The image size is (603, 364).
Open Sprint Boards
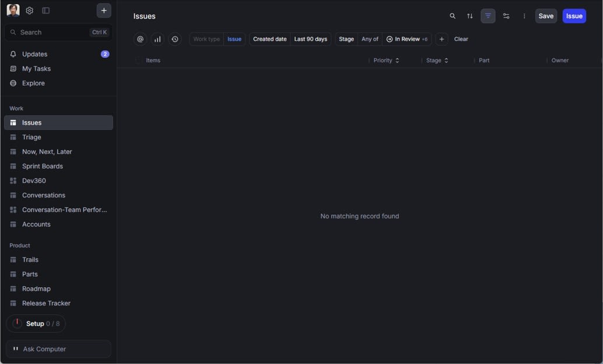(x=58, y=166)
